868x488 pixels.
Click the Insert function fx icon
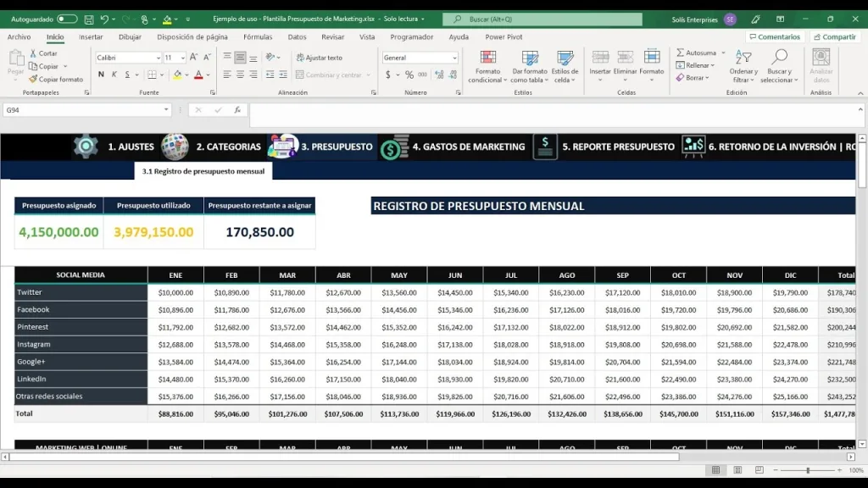[236, 110]
